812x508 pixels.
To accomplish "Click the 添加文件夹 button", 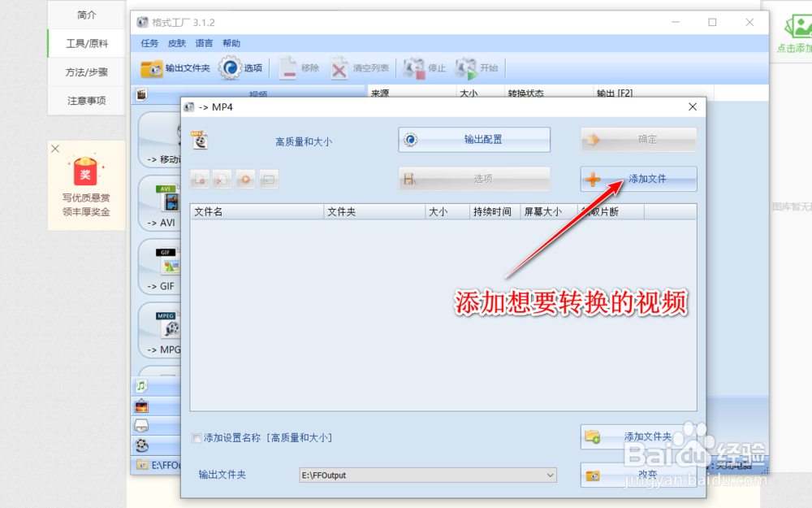I will (638, 436).
